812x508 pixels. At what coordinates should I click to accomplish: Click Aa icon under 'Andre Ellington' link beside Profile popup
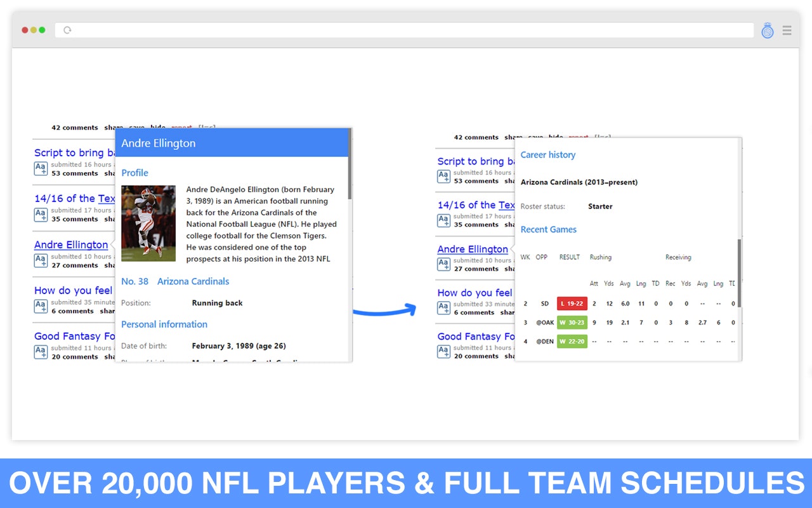point(41,261)
